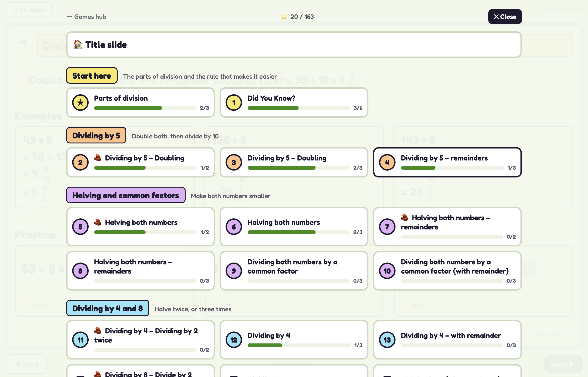Click the purple number 7 badge
Image resolution: width=588 pixels, height=377 pixels.
387,227
